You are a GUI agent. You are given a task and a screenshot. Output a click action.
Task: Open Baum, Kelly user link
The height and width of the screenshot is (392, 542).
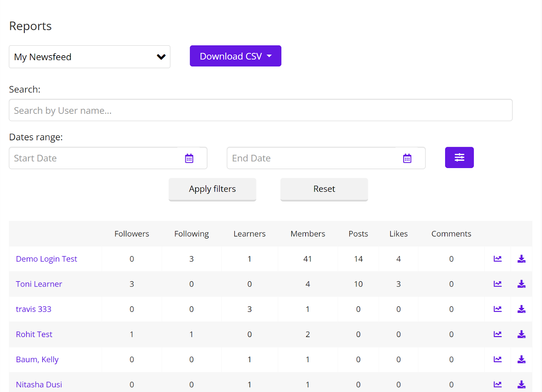click(37, 359)
